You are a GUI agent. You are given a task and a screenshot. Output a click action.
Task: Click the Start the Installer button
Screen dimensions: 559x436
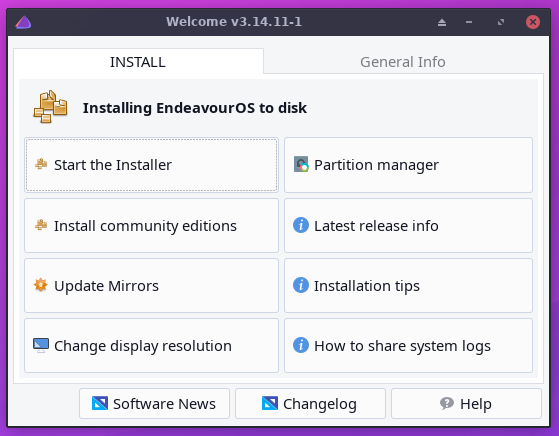point(151,165)
